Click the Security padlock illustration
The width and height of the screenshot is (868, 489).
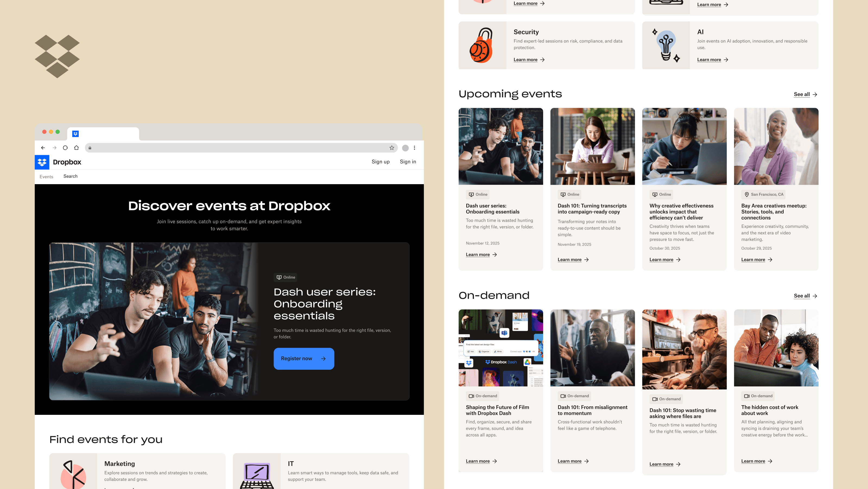[482, 46]
